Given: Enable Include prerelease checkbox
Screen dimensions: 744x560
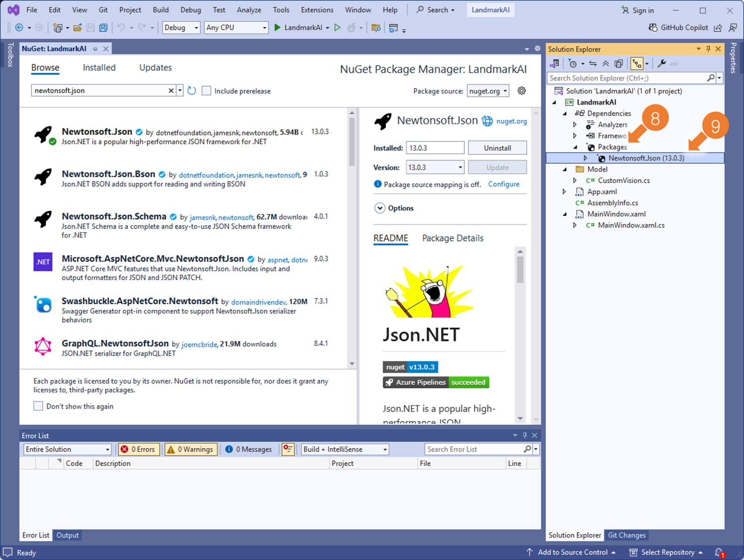Looking at the screenshot, I should click(x=207, y=91).
